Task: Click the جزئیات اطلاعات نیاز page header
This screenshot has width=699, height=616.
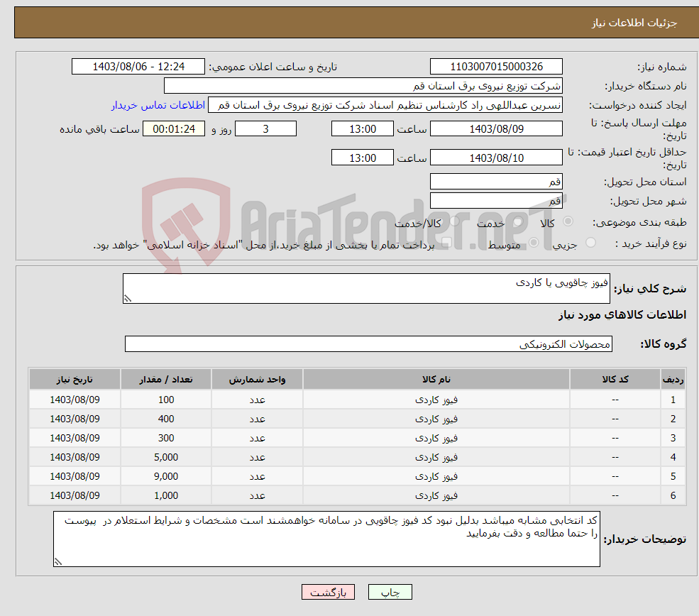Action: 634,23
